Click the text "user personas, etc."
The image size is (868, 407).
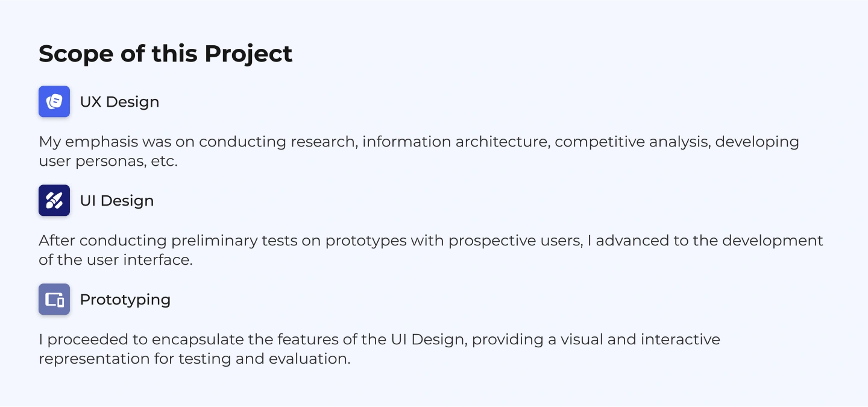[x=108, y=162]
